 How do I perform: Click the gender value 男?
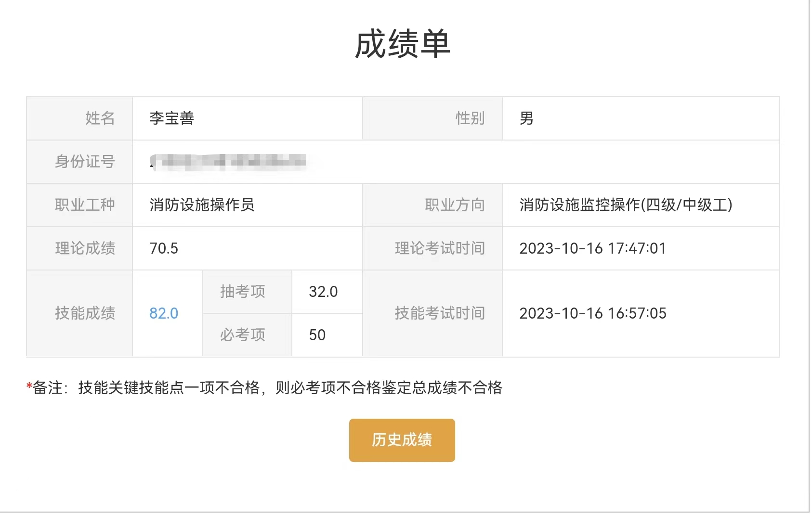[526, 118]
